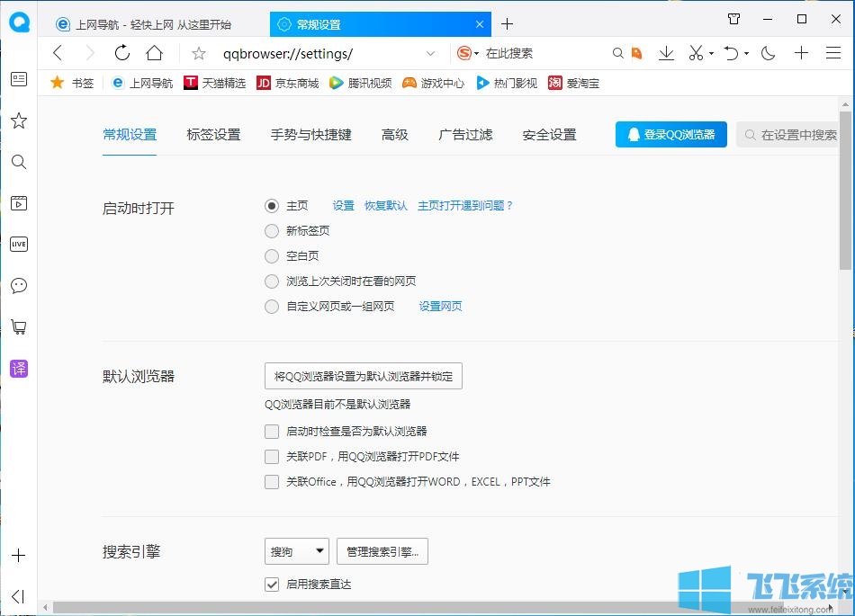Viewport: 855px width, 616px height.
Task: Expand the 搜狗 search engine dropdown
Action: click(x=297, y=551)
